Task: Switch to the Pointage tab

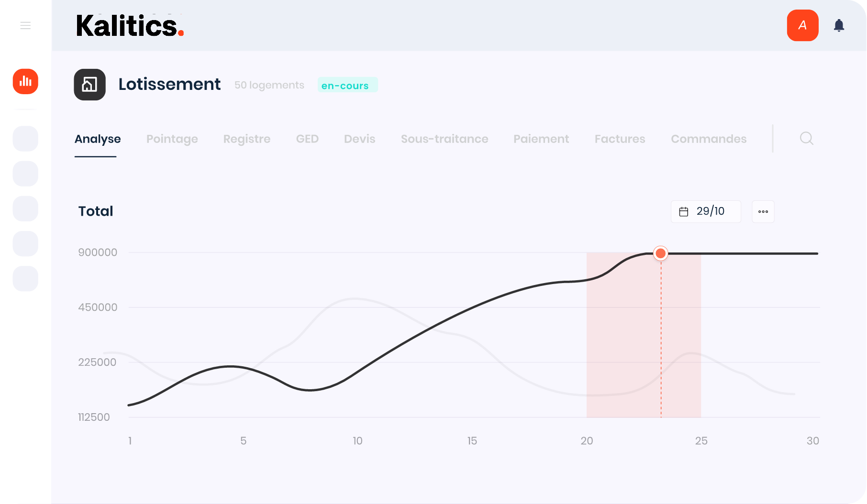Action: tap(172, 139)
